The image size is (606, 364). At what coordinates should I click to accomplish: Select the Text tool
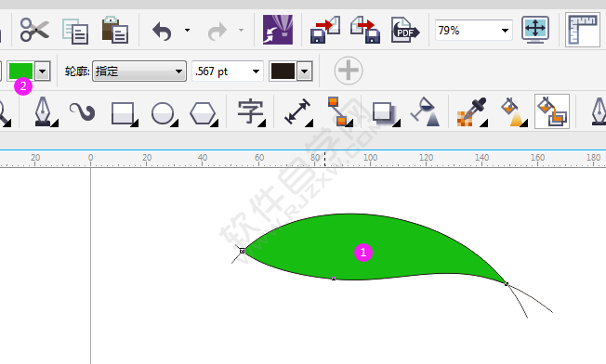[251, 112]
